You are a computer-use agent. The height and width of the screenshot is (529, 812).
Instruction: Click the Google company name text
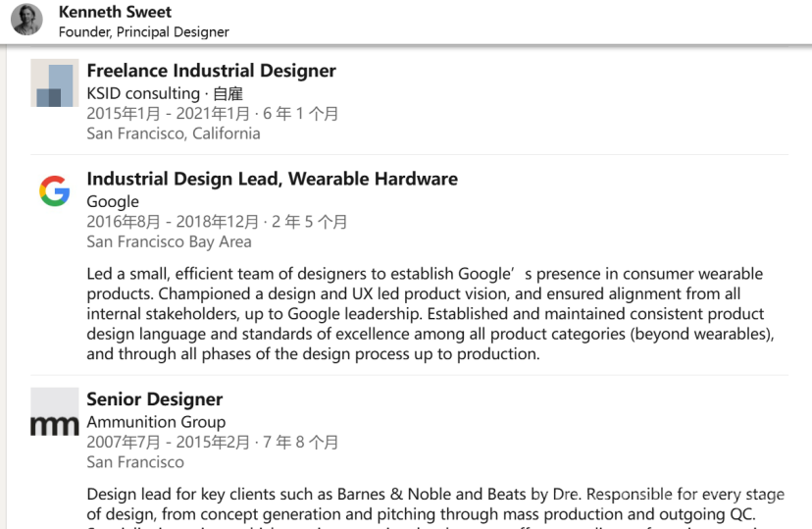click(113, 201)
